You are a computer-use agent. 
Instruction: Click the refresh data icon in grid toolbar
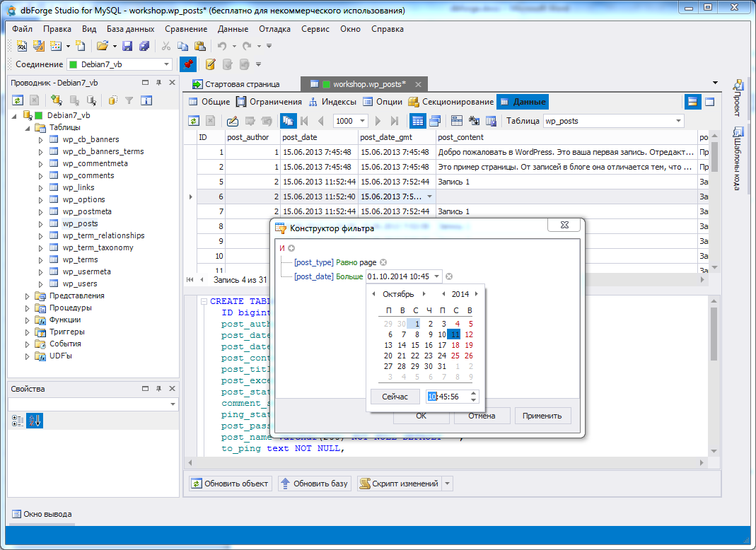point(194,121)
